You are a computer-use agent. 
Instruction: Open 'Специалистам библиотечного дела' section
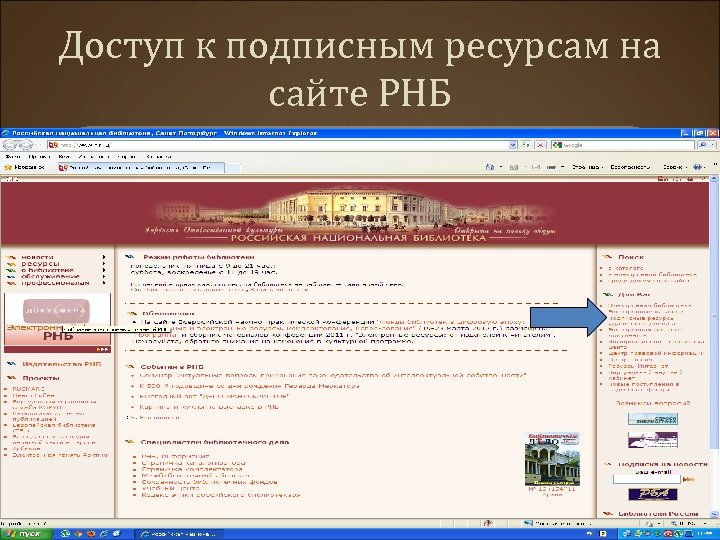[x=215, y=442]
